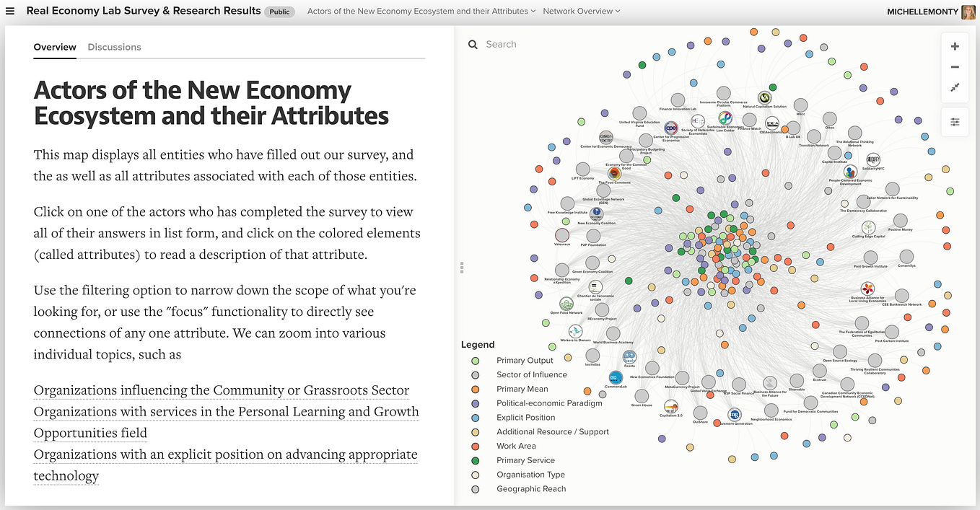The height and width of the screenshot is (510, 980).
Task: Open the Community or Grassroots Sector link
Action: pyautogui.click(x=221, y=390)
